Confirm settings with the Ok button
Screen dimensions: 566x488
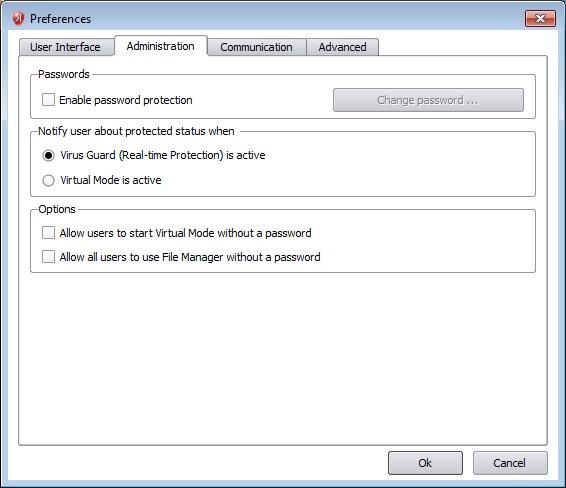pyautogui.click(x=425, y=463)
